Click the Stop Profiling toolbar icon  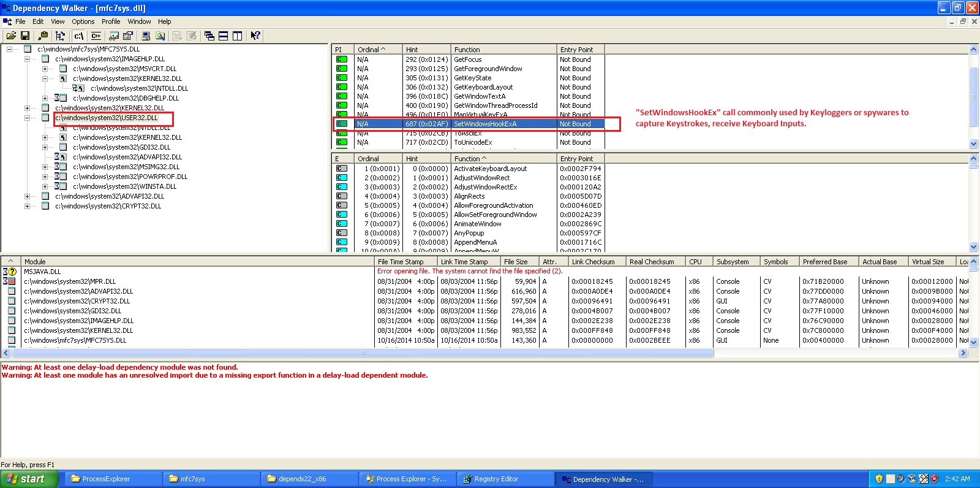pyautogui.click(x=192, y=36)
